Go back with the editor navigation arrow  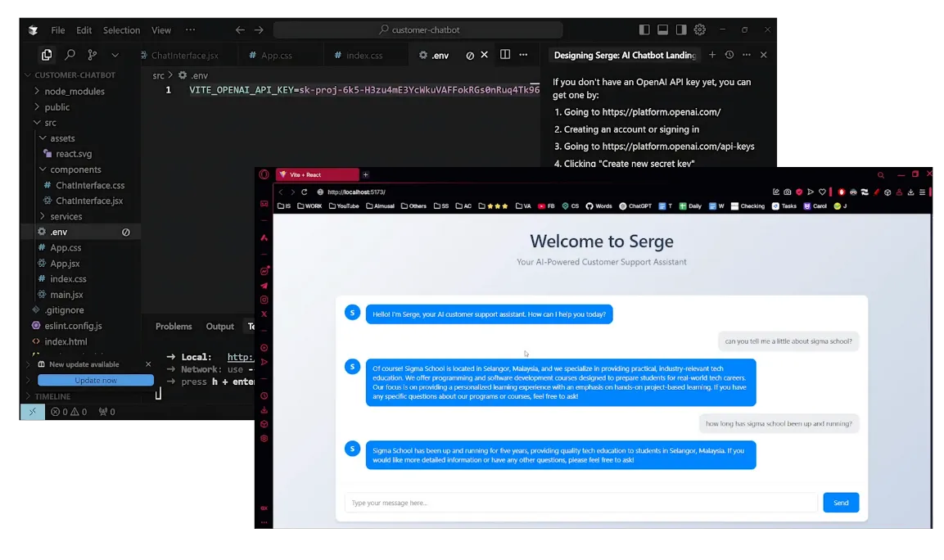click(240, 29)
